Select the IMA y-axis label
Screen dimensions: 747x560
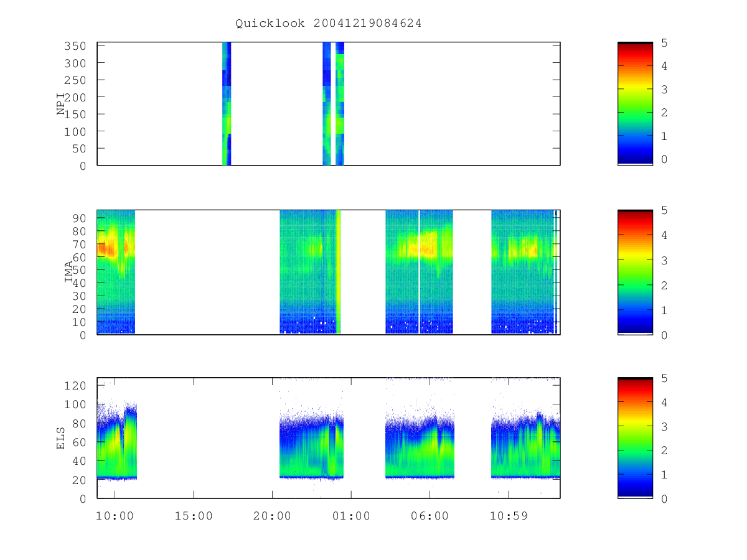tap(69, 271)
